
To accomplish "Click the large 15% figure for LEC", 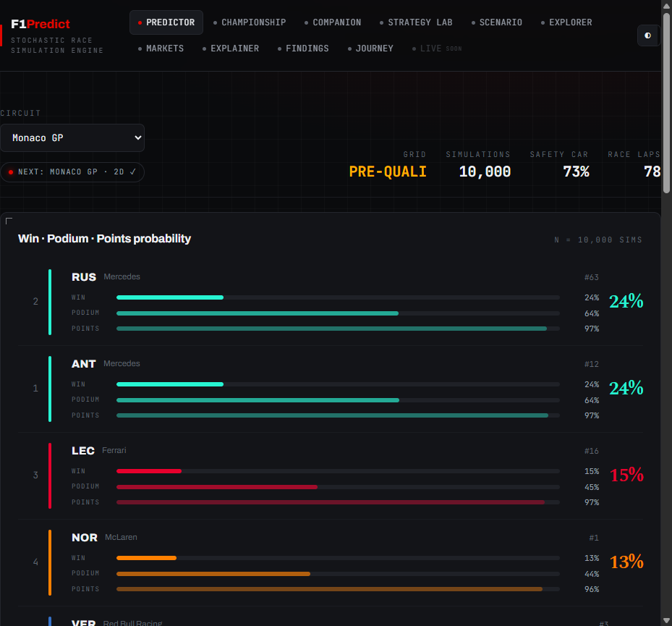I will point(626,475).
